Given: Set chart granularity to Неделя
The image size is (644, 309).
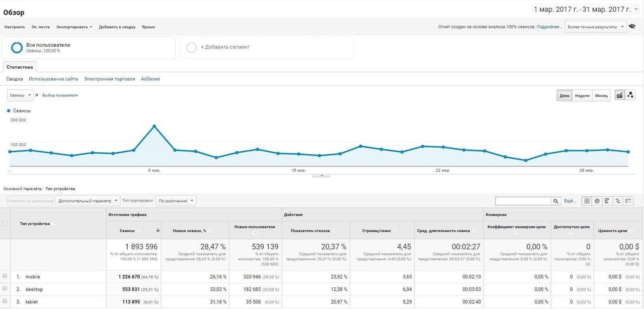Looking at the screenshot, I should pos(582,95).
